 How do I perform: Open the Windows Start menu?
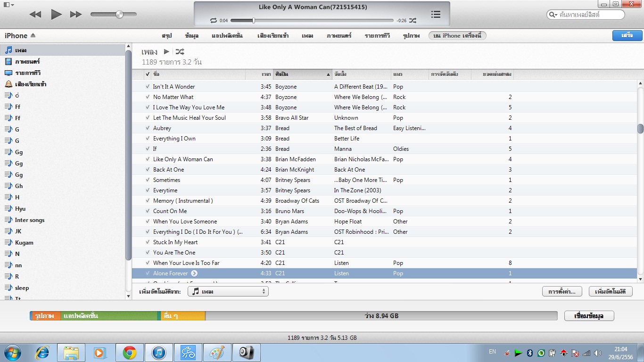coord(12,353)
